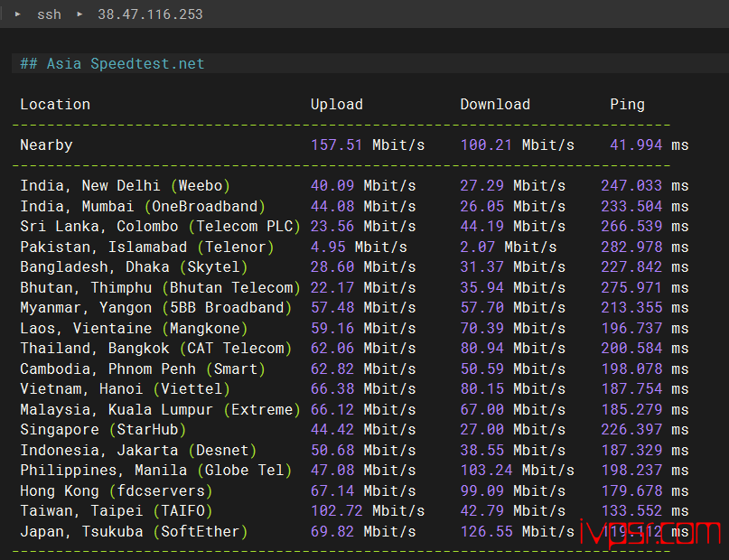Select the Nearby row label

tap(46, 145)
